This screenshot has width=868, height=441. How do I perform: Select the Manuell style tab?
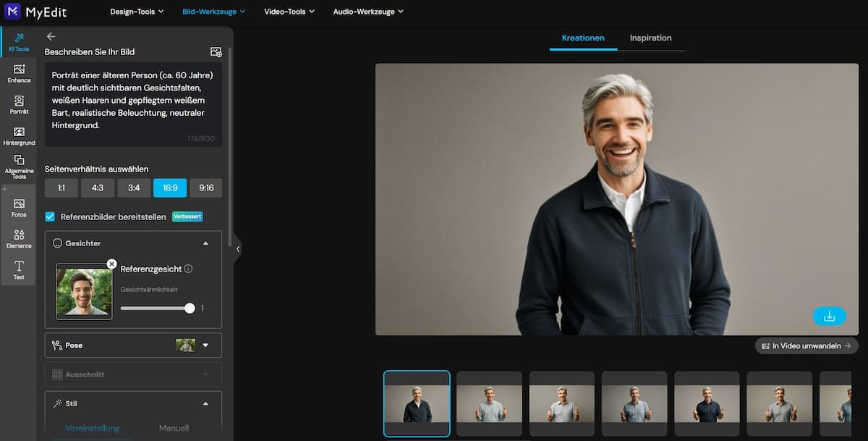(x=174, y=428)
